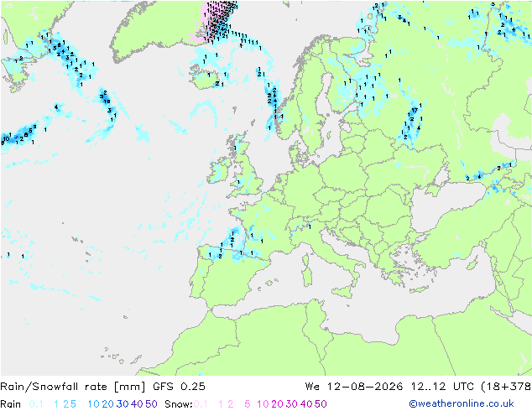
Task: Click the date text 'We 12-08-2026'
Action: [x=354, y=387]
